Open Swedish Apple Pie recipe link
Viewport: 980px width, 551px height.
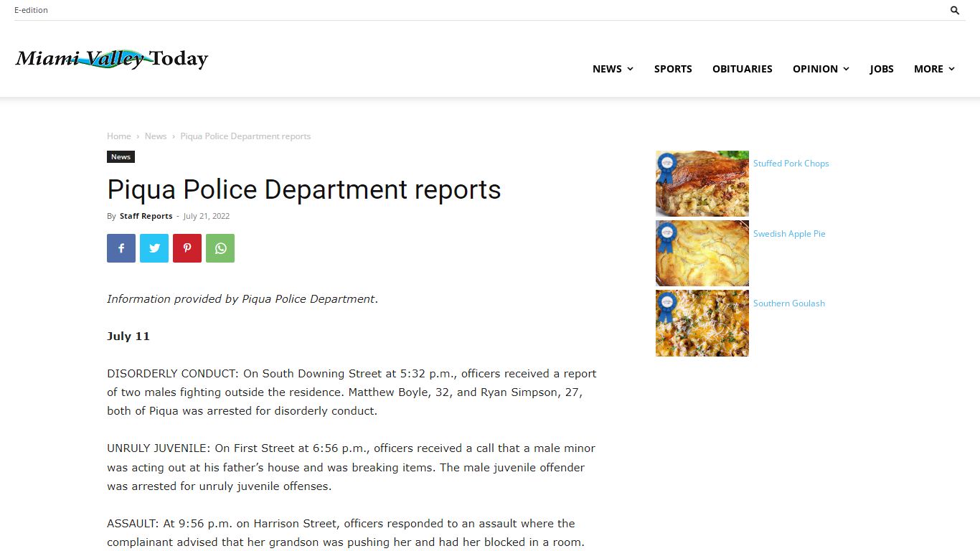point(789,234)
